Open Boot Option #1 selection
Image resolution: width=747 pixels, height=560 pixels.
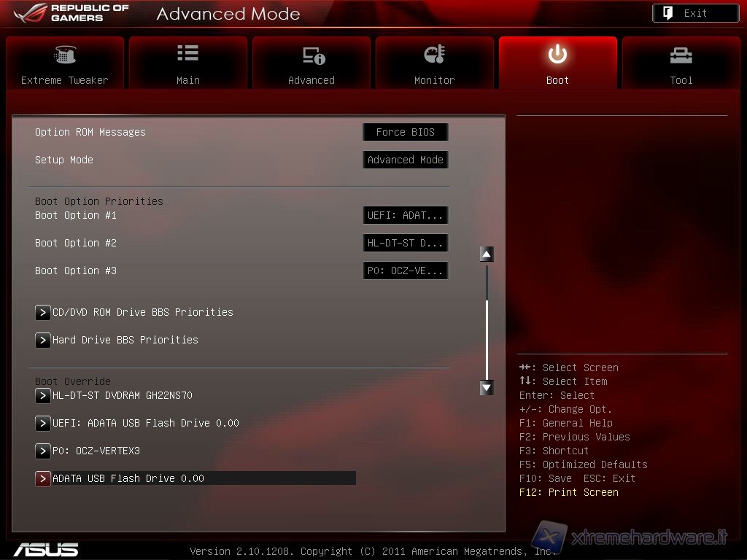405,215
